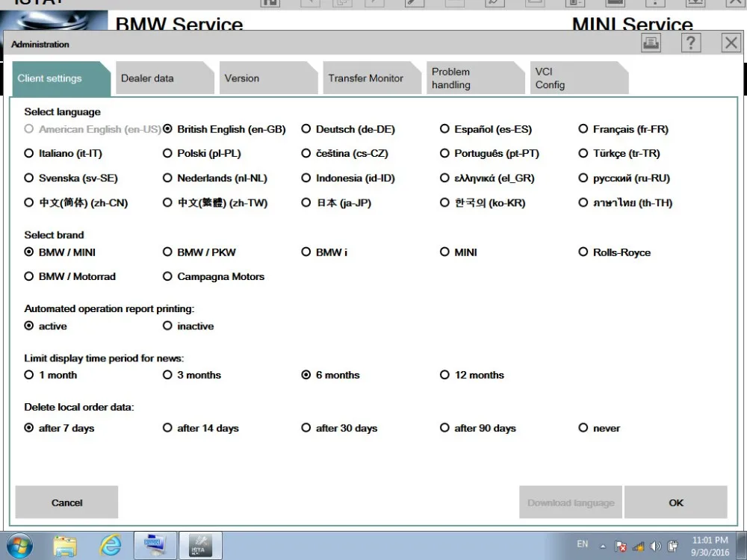
Task: Delete local order data after 7 days
Action: pos(59,428)
